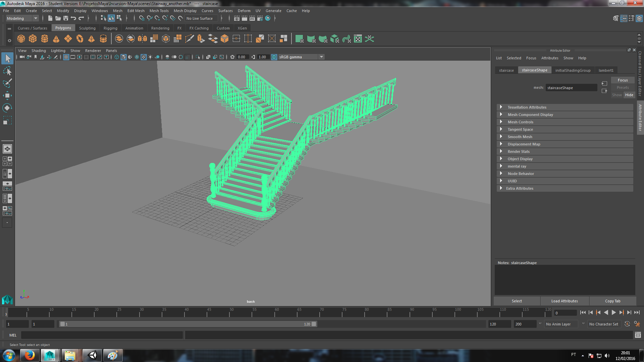
Task: Expand the Extra Attributes section
Action: 565,188
